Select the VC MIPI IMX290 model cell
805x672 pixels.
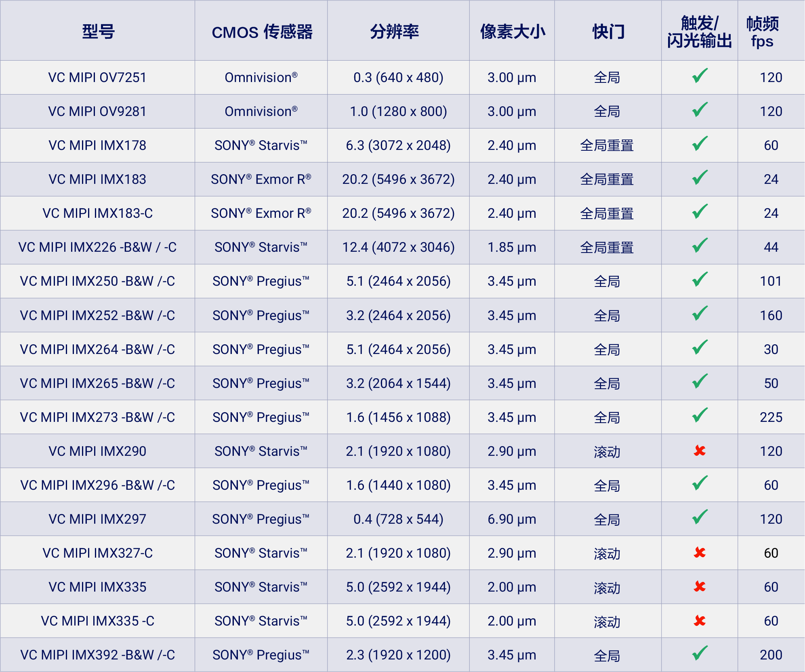[x=97, y=451]
